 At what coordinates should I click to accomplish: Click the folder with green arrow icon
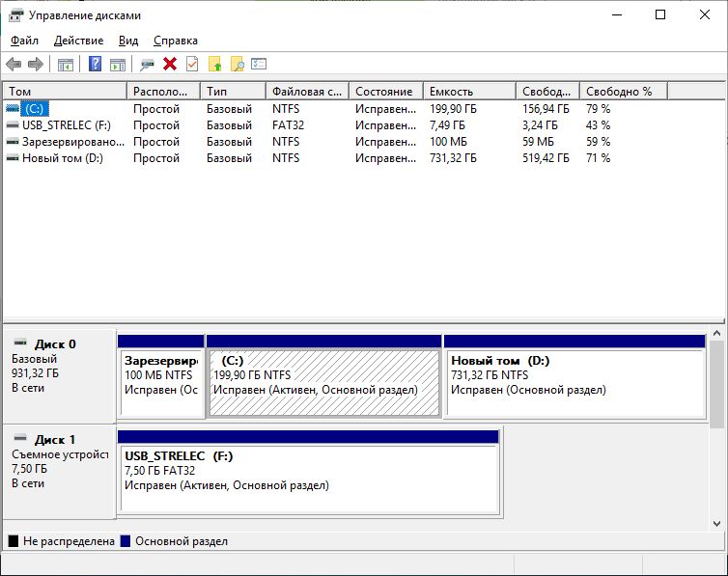(x=215, y=65)
